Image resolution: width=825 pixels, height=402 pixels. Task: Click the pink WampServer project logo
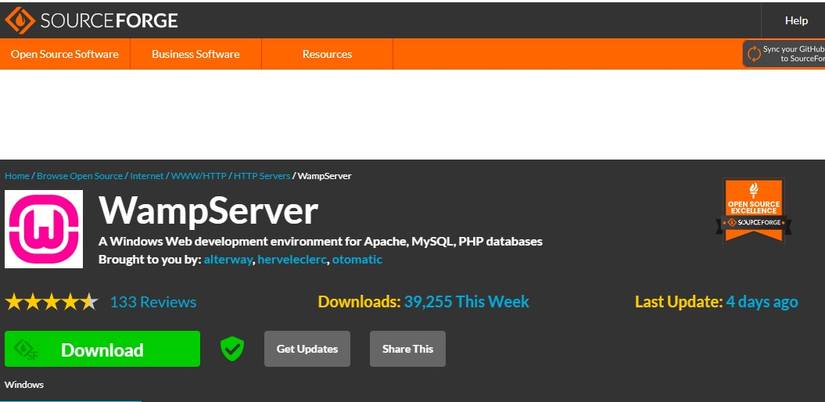coord(44,229)
